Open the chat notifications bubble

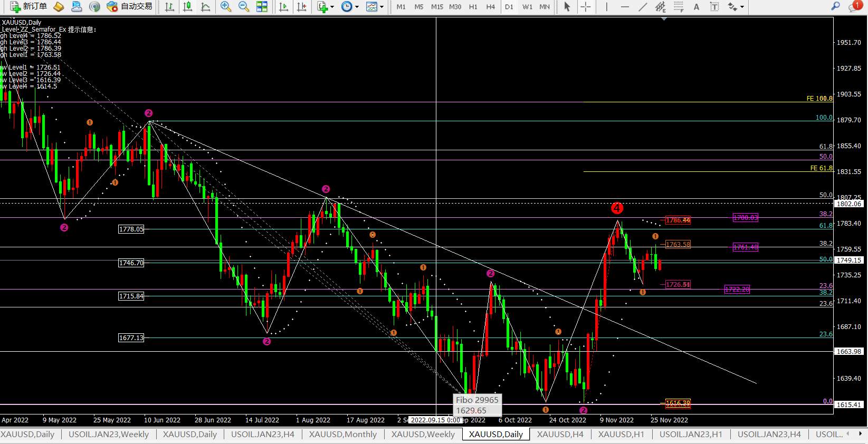pos(854,6)
